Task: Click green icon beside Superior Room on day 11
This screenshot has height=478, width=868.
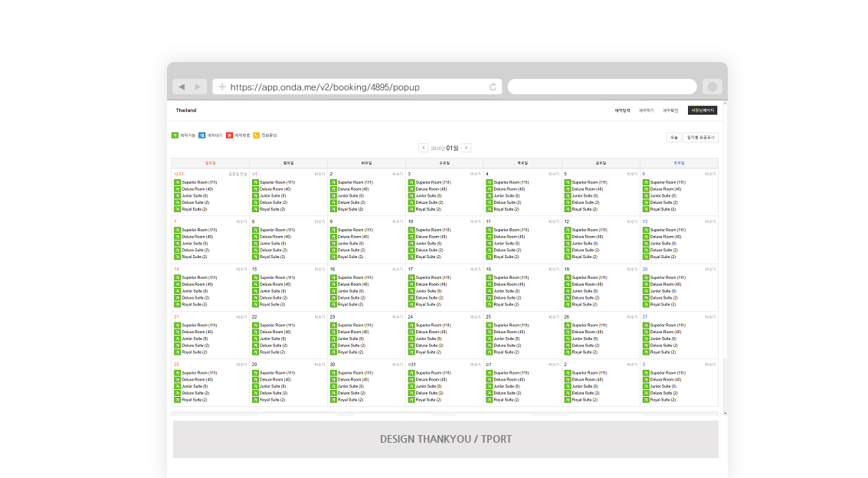Action: [x=490, y=230]
